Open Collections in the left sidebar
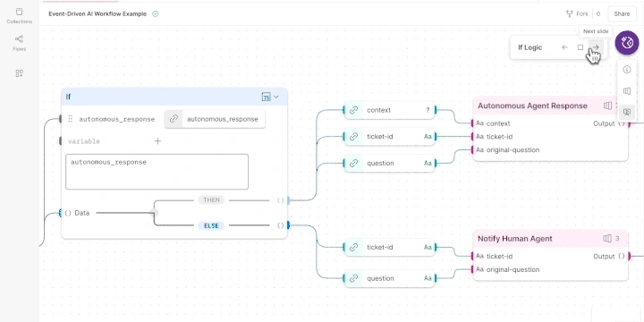Screen dimensions: 644x322 click(20, 16)
